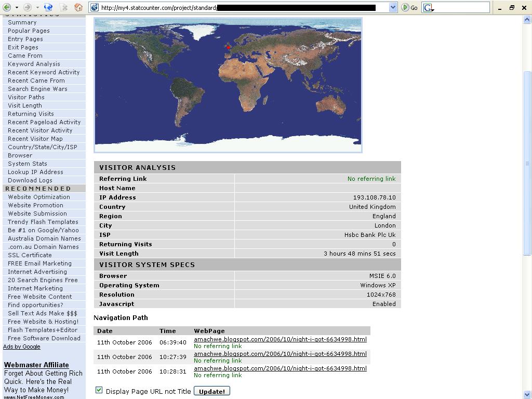
Task: Open Keyword Analysis in sidebar
Action: tap(34, 64)
